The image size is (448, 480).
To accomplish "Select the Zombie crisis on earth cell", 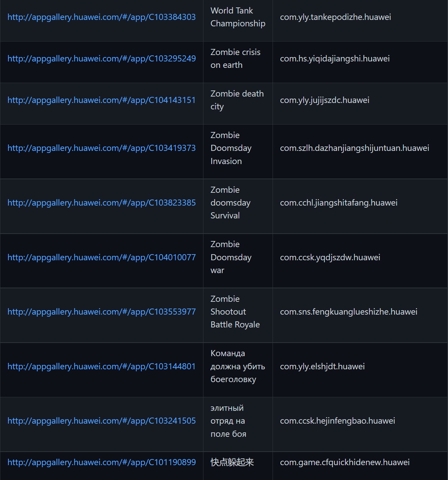I will click(x=235, y=59).
